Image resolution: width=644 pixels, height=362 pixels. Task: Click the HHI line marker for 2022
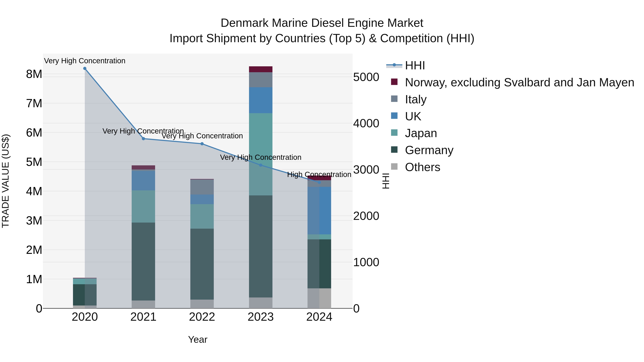(202, 144)
